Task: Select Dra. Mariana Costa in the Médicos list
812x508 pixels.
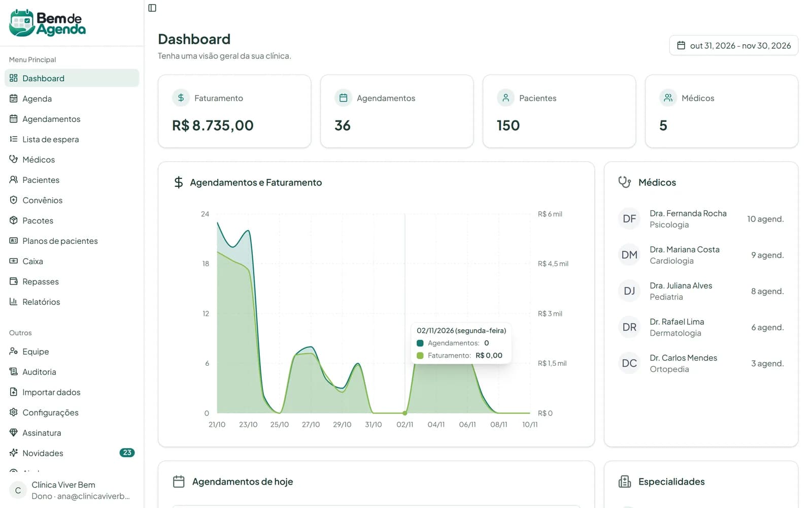Action: coord(701,255)
